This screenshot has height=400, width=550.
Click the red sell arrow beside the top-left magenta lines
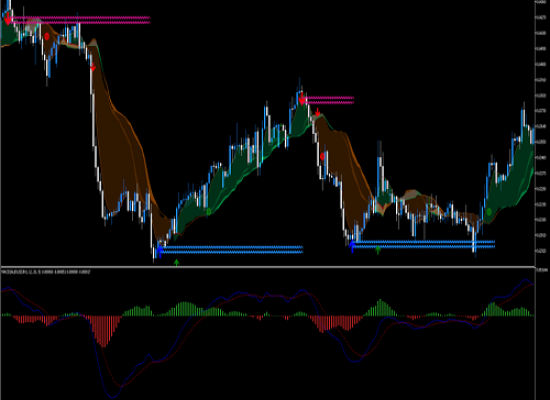coord(7,19)
